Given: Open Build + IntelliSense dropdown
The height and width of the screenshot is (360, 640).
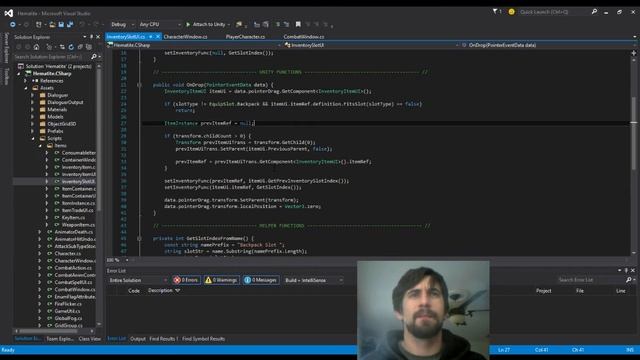Looking at the screenshot, I should (313, 280).
